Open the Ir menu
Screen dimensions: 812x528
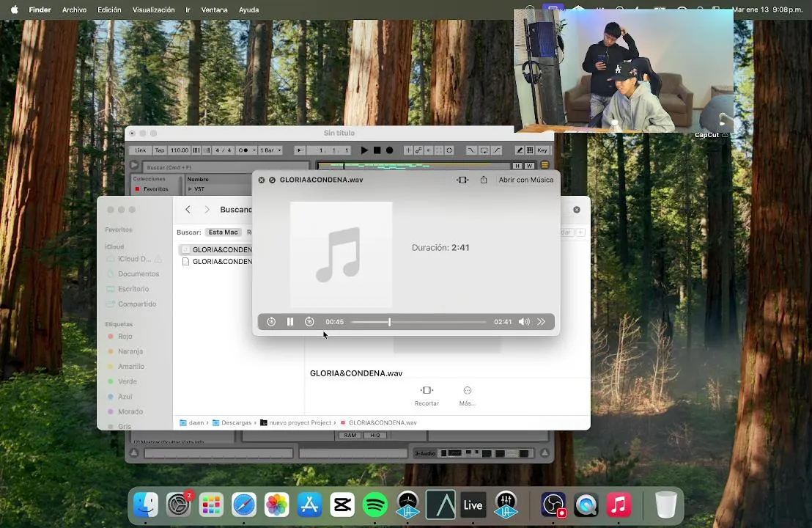[188, 10]
